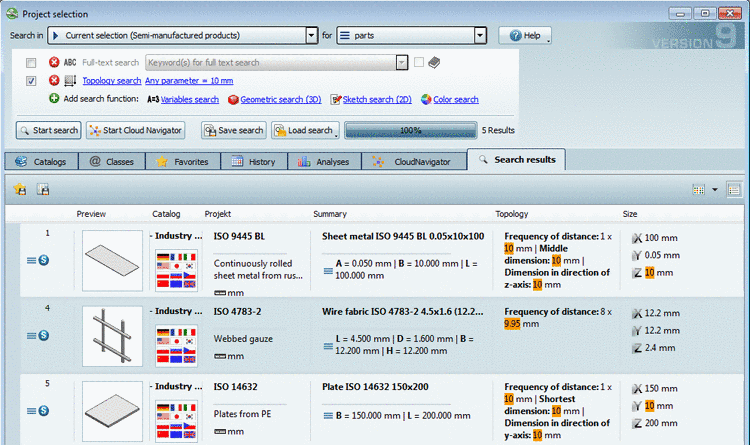The width and height of the screenshot is (750, 445).
Task: Click the 100% search progress bar
Action: (410, 130)
